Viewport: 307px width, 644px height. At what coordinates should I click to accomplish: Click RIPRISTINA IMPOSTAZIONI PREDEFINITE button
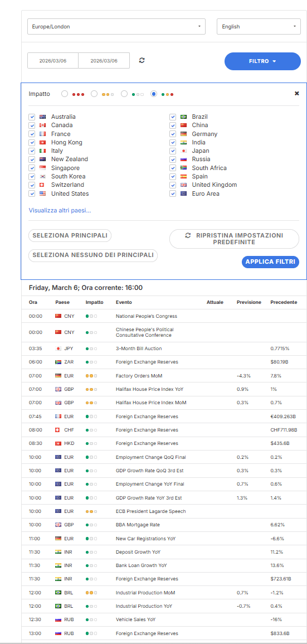click(235, 239)
